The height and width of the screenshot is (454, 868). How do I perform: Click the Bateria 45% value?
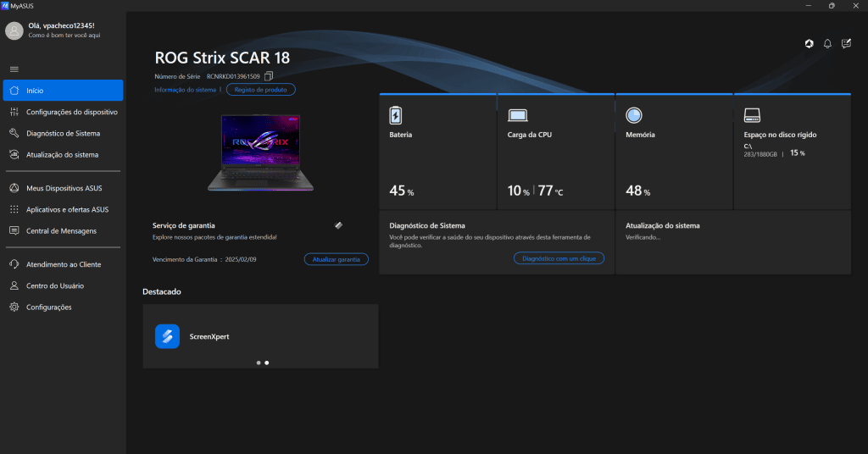(401, 191)
